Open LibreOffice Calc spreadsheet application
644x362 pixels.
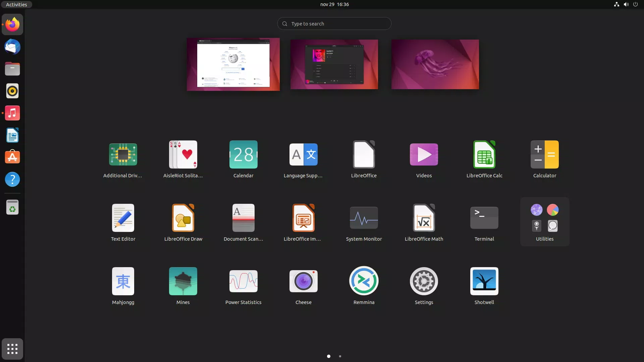(484, 154)
